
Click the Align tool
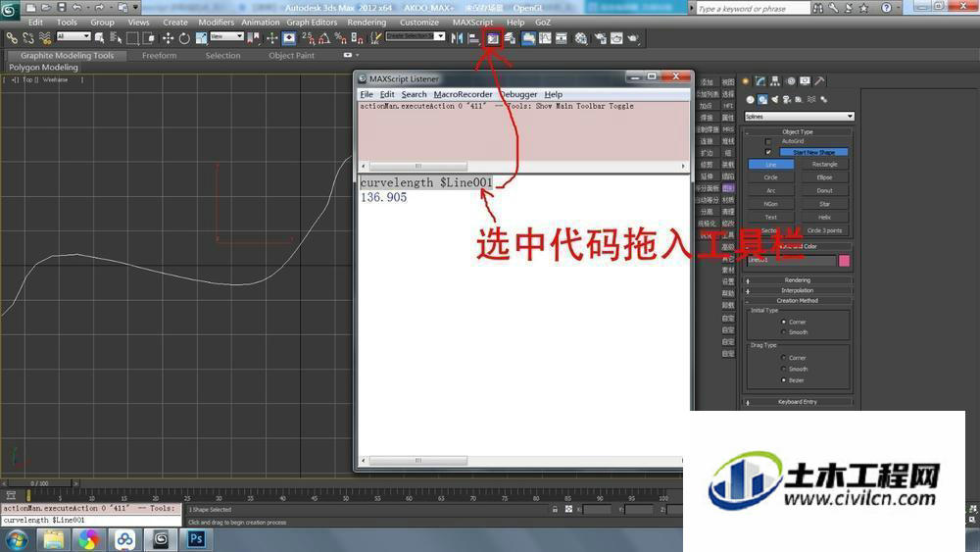click(x=473, y=39)
